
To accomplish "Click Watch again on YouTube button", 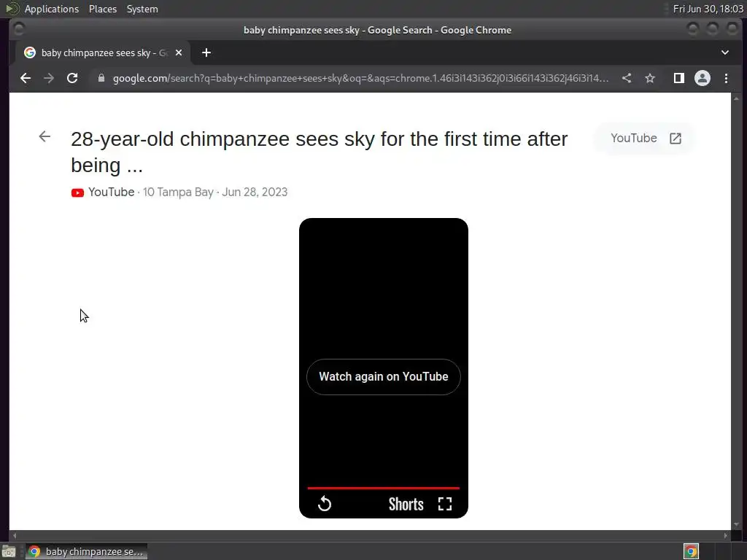I will point(384,377).
